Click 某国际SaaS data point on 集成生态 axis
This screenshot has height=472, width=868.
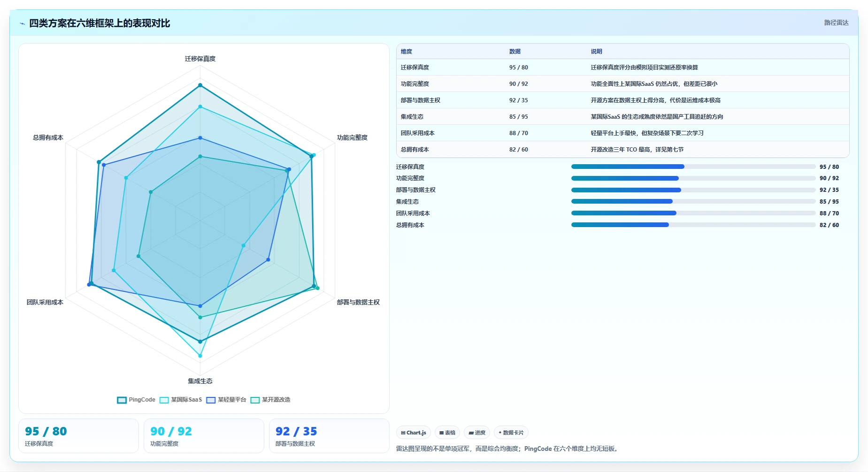pyautogui.click(x=200, y=356)
